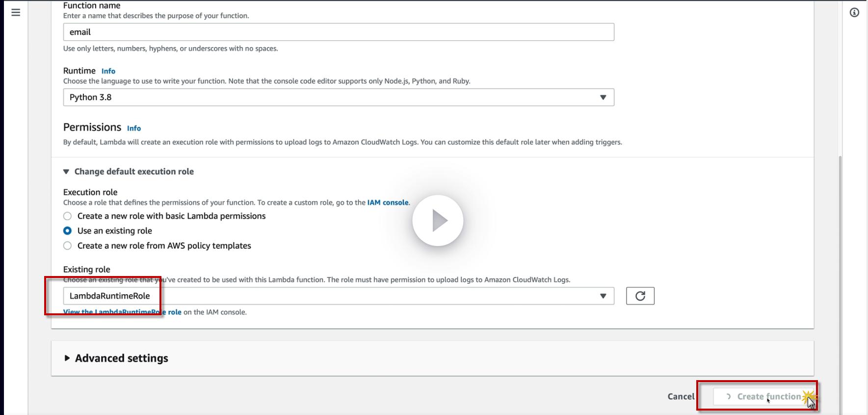
Task: Click the info panel icon
Action: coord(854,12)
